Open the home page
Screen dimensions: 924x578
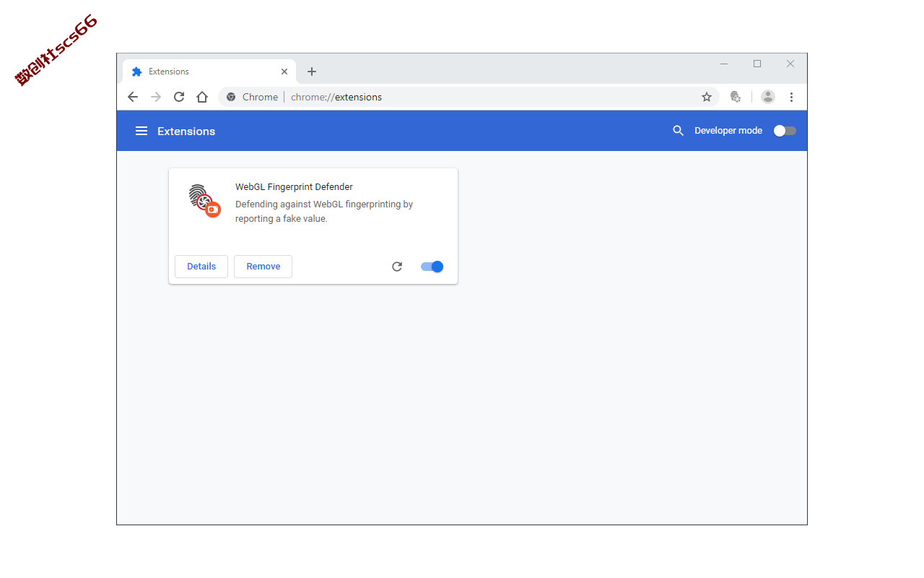(202, 97)
